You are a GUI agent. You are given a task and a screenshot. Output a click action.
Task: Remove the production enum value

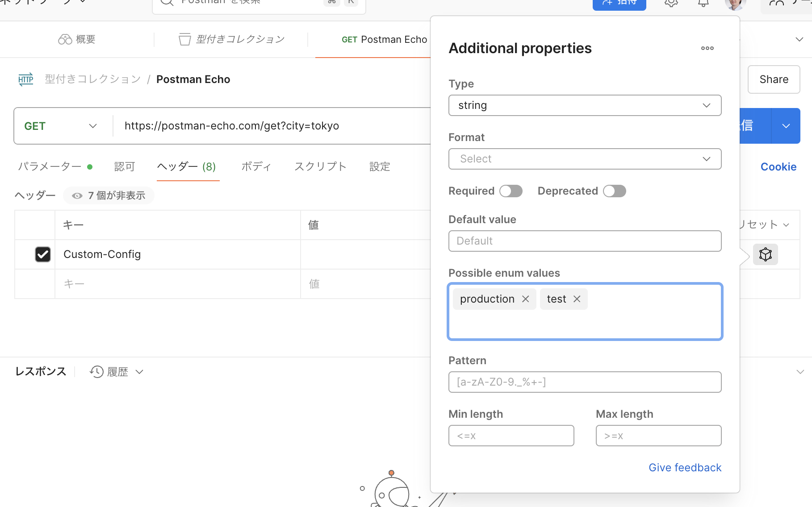tap(526, 299)
